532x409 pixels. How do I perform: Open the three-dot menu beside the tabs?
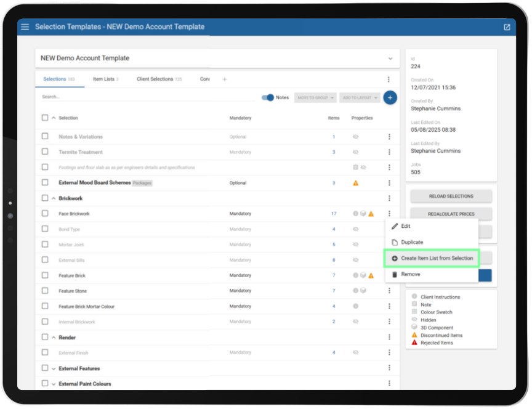coord(389,79)
